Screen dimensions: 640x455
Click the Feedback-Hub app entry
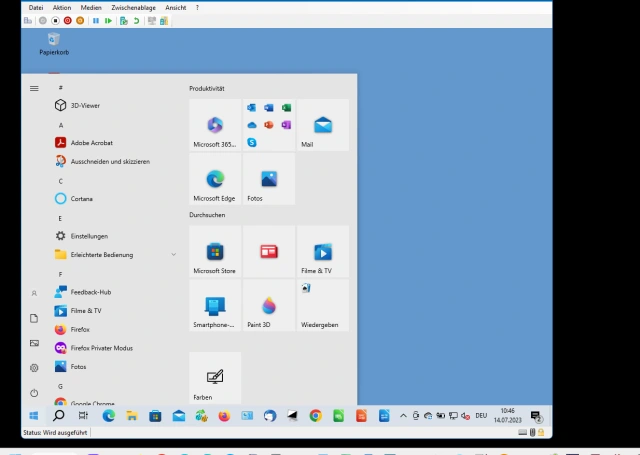point(90,292)
